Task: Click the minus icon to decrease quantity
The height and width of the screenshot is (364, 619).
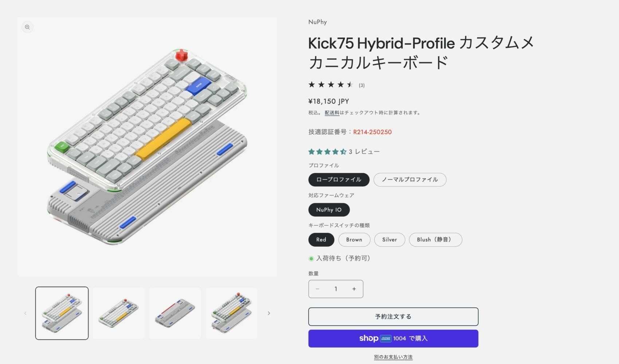Action: pyautogui.click(x=318, y=289)
